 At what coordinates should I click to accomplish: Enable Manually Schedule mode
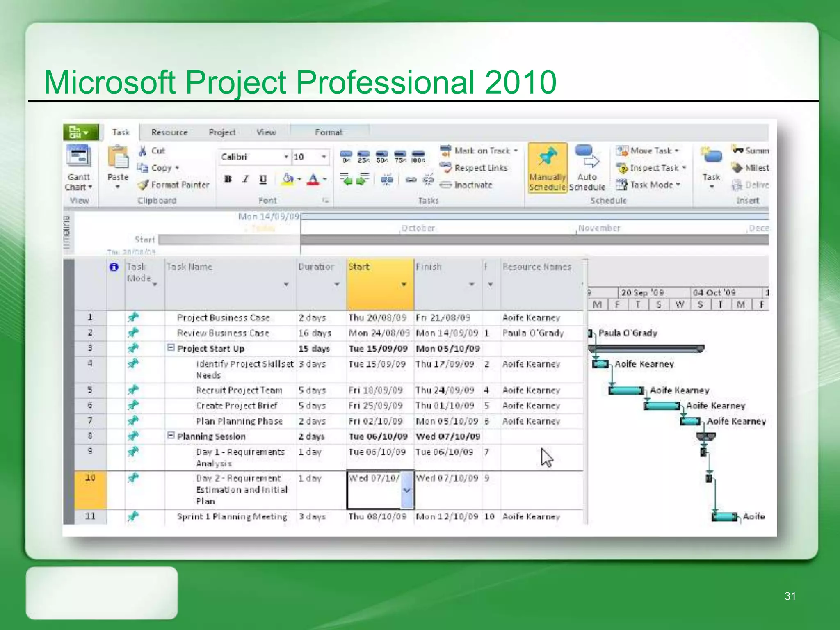[548, 168]
